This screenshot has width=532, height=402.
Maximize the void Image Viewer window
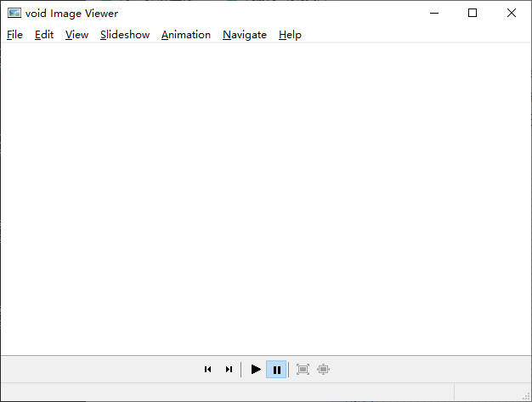pyautogui.click(x=473, y=13)
